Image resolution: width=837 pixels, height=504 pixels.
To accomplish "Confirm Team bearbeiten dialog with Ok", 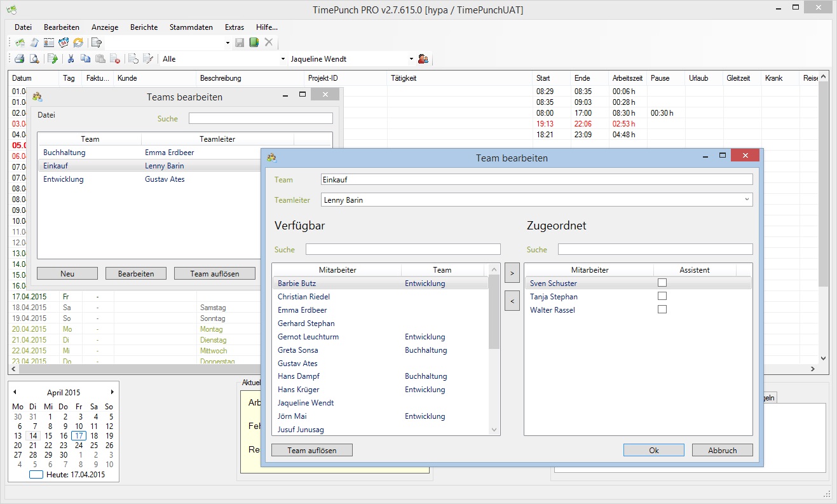I will (654, 450).
